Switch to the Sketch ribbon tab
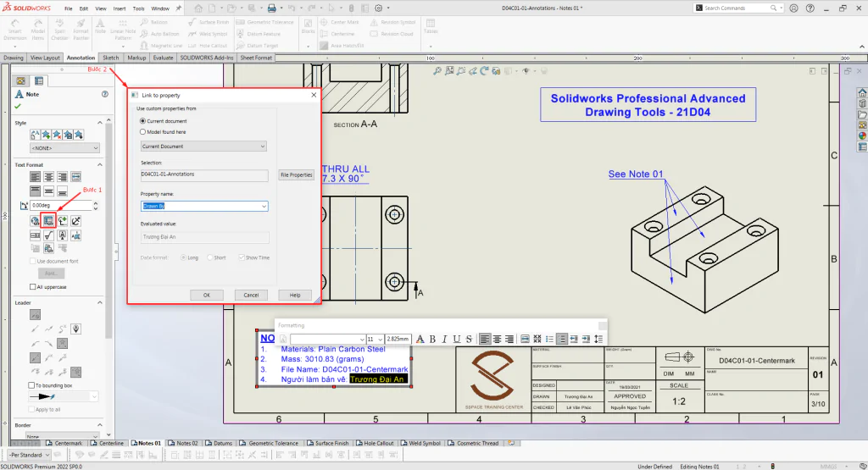 coord(110,58)
